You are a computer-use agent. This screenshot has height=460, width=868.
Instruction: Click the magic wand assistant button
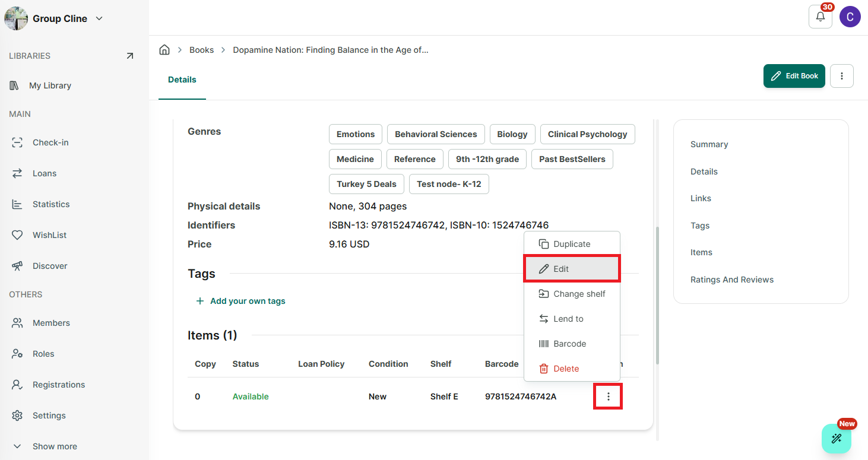837,439
